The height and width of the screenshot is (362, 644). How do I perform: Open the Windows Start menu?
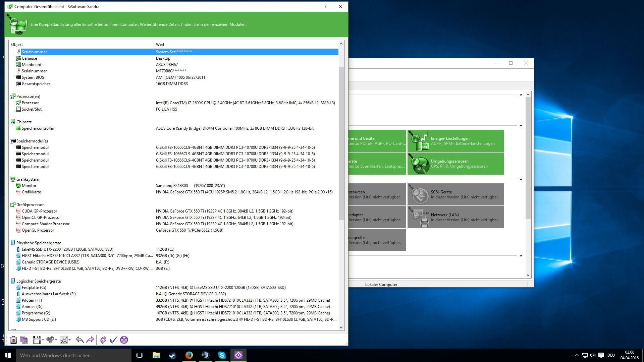pyautogui.click(x=8, y=355)
